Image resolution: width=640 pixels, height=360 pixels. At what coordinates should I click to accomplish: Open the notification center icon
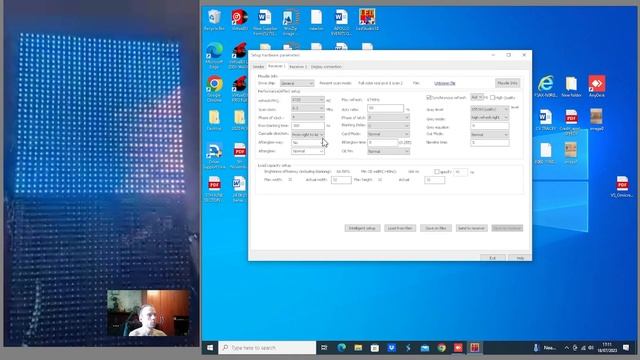(x=626, y=348)
